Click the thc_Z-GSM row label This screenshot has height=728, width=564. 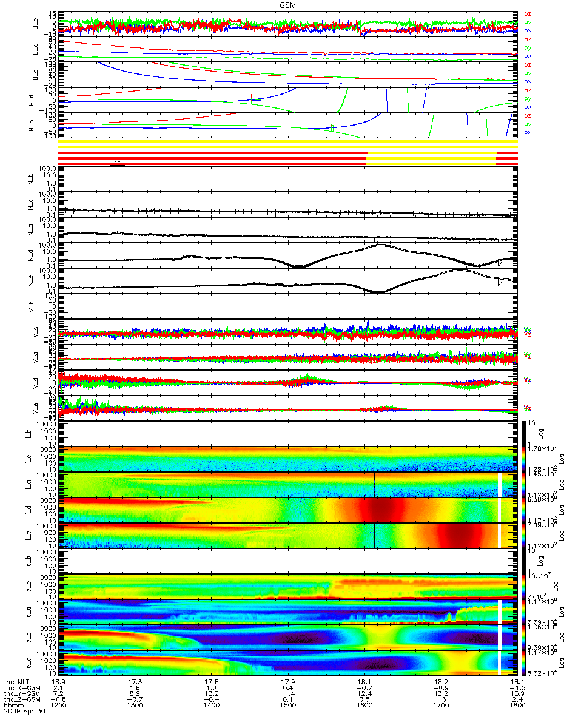[22, 700]
